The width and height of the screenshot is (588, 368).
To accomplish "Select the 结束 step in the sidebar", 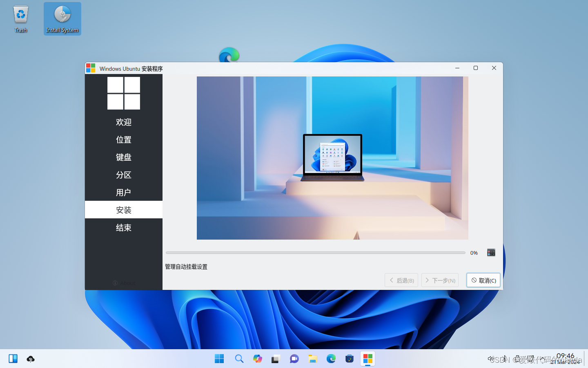I will coord(124,227).
